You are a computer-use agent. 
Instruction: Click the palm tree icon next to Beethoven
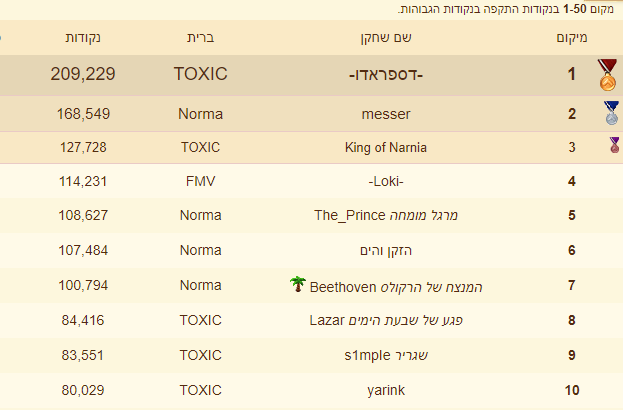coord(298,284)
